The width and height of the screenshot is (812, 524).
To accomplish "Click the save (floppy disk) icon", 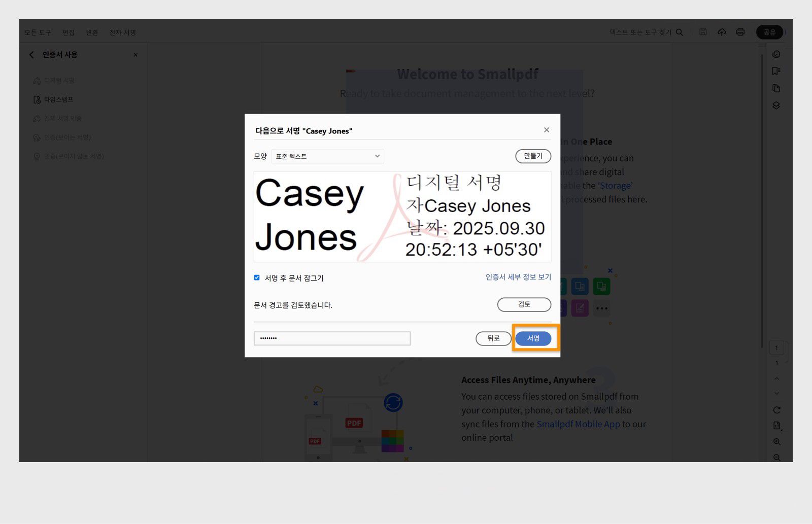I will click(x=703, y=32).
